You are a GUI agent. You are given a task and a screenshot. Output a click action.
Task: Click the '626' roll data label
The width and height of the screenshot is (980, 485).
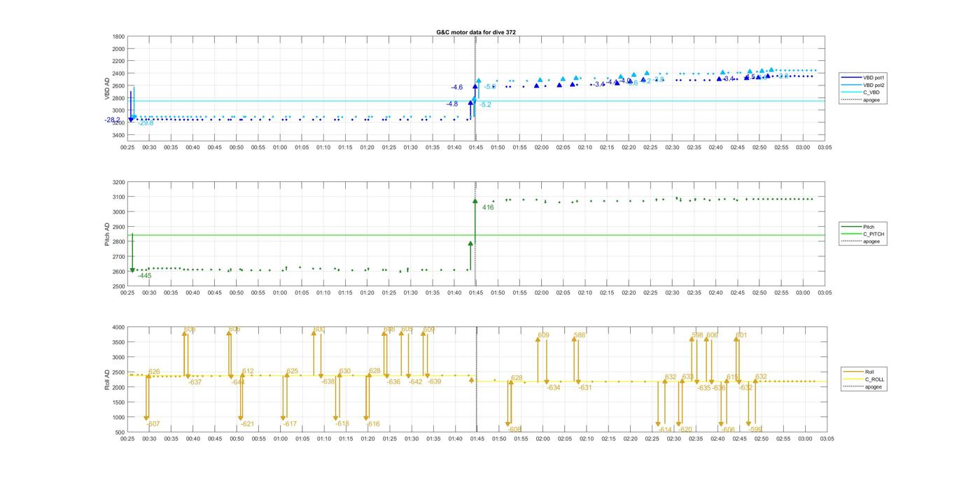tap(154, 372)
